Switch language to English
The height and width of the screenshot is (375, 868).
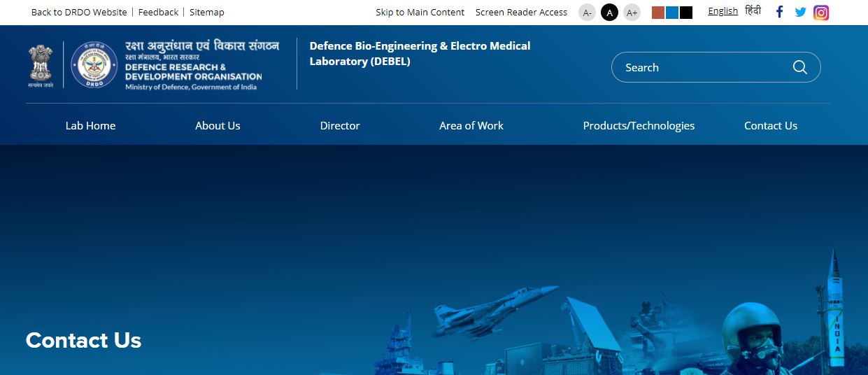pyautogui.click(x=723, y=11)
